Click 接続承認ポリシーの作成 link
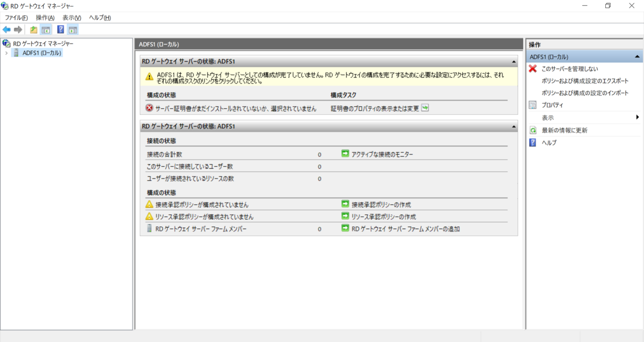Viewport: 644px width, 342px height. point(382,204)
